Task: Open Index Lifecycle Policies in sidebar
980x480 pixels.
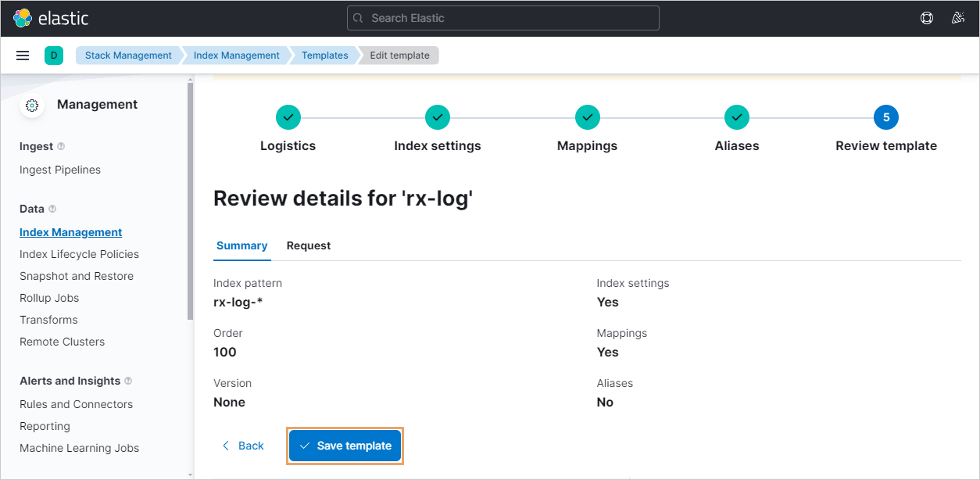Action: 79,254
